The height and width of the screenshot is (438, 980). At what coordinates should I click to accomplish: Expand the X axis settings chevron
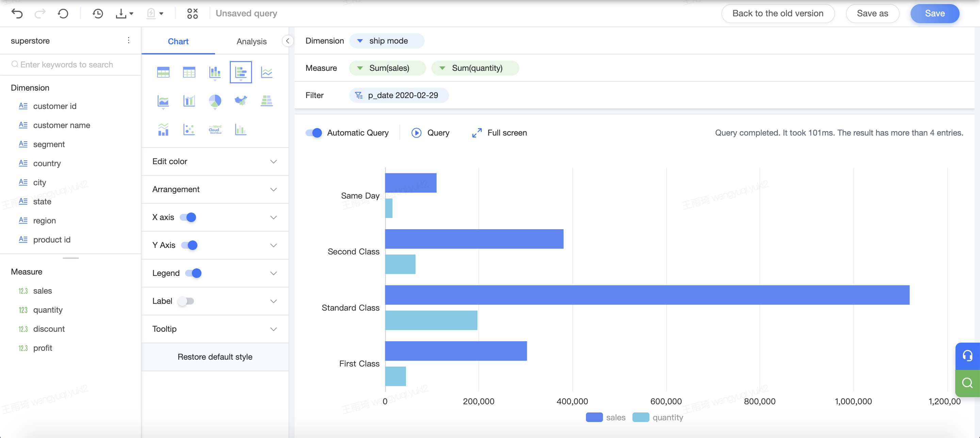pyautogui.click(x=274, y=218)
